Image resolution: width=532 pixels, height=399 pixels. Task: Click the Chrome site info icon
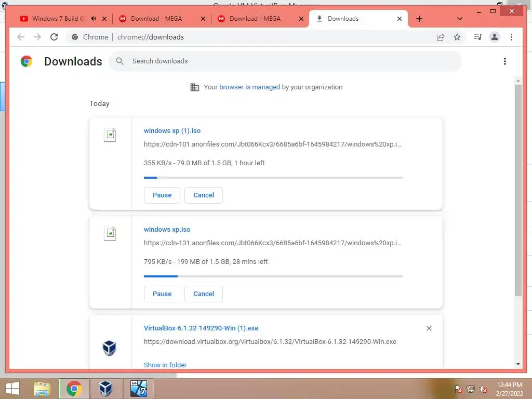point(75,37)
